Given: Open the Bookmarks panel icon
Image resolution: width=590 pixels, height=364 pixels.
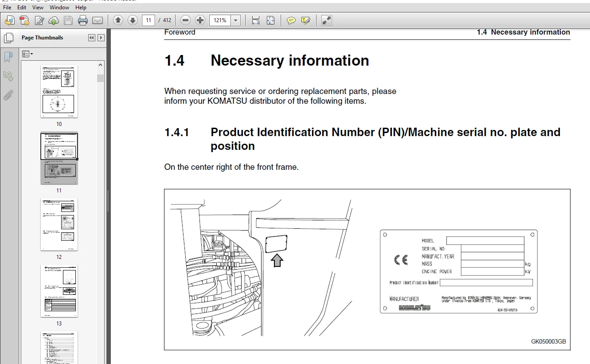Looking at the screenshot, I should [8, 57].
